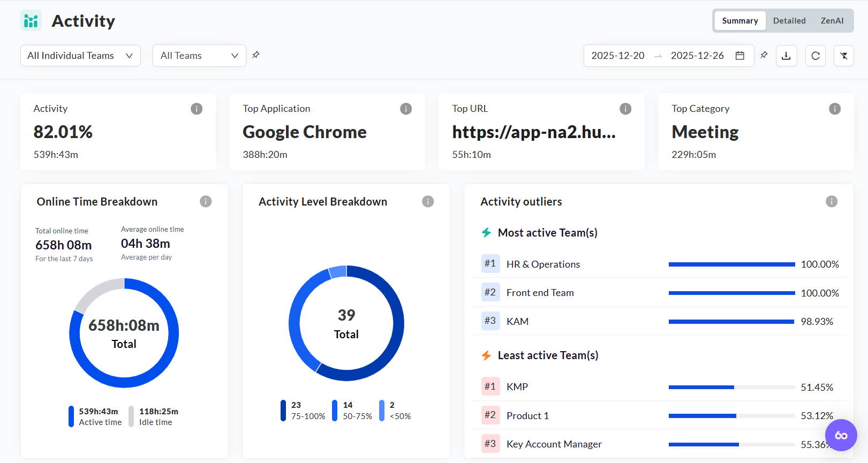Click the info icon on Activity card
This screenshot has width=868, height=463.
[197, 109]
